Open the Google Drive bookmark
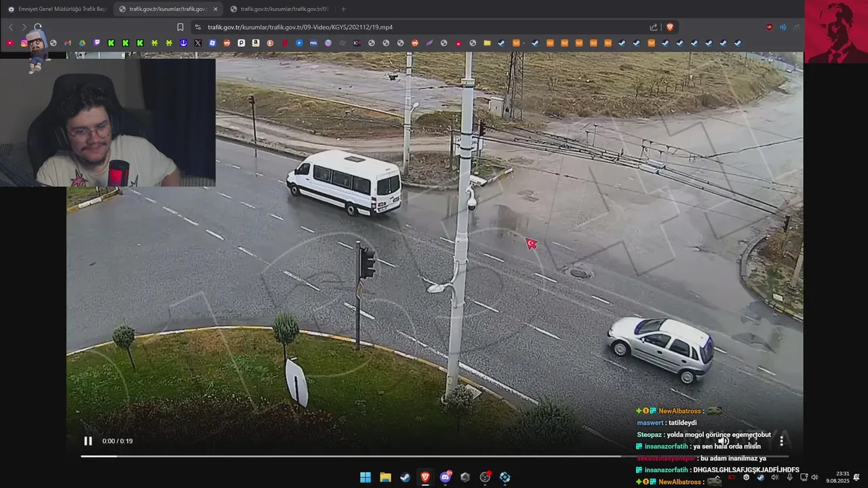 [82, 43]
